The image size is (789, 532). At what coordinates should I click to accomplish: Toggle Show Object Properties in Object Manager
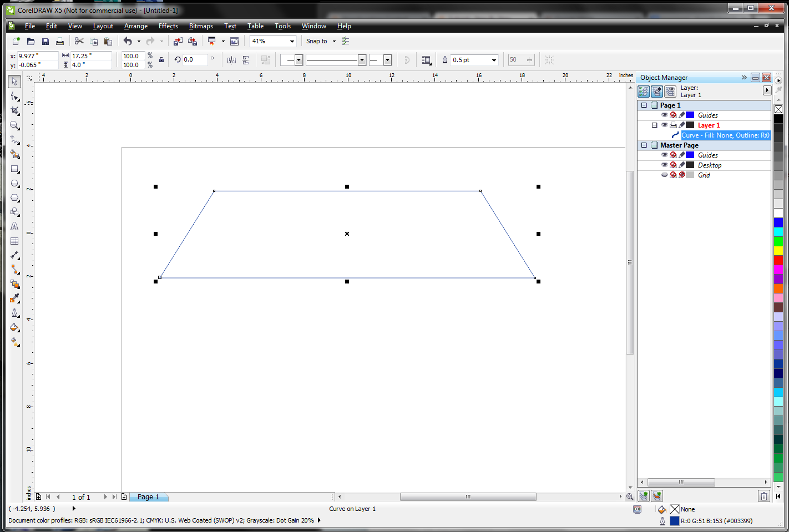tap(644, 92)
